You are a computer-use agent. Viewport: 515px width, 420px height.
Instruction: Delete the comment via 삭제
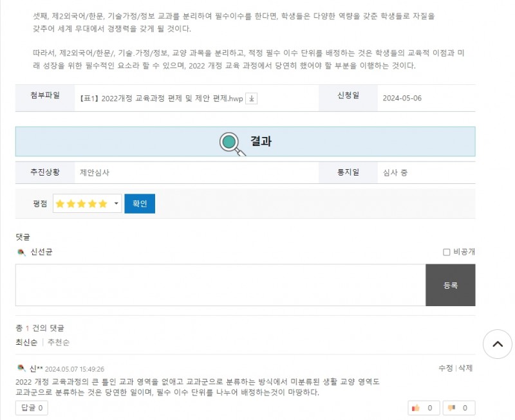click(465, 368)
